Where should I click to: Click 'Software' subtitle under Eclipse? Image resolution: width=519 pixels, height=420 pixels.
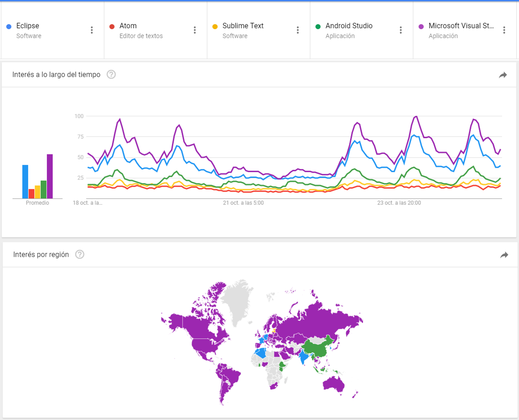point(29,36)
